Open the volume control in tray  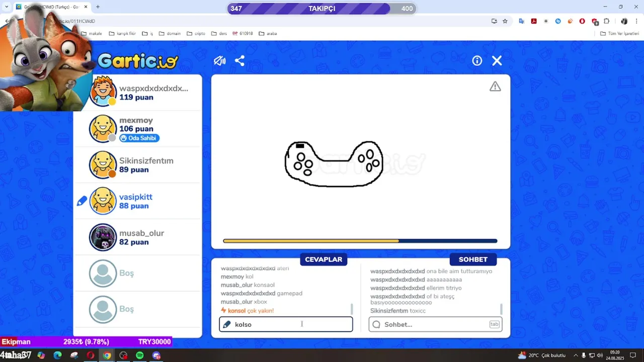click(600, 355)
